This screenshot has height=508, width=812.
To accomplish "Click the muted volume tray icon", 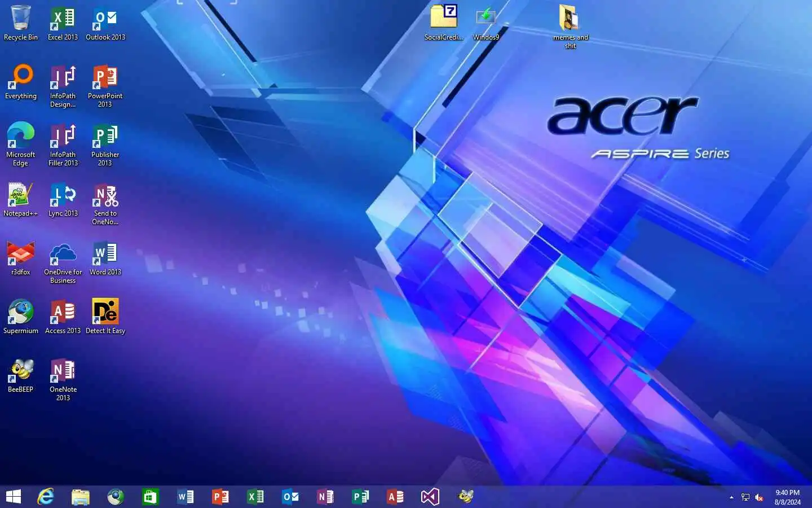I will (759, 497).
